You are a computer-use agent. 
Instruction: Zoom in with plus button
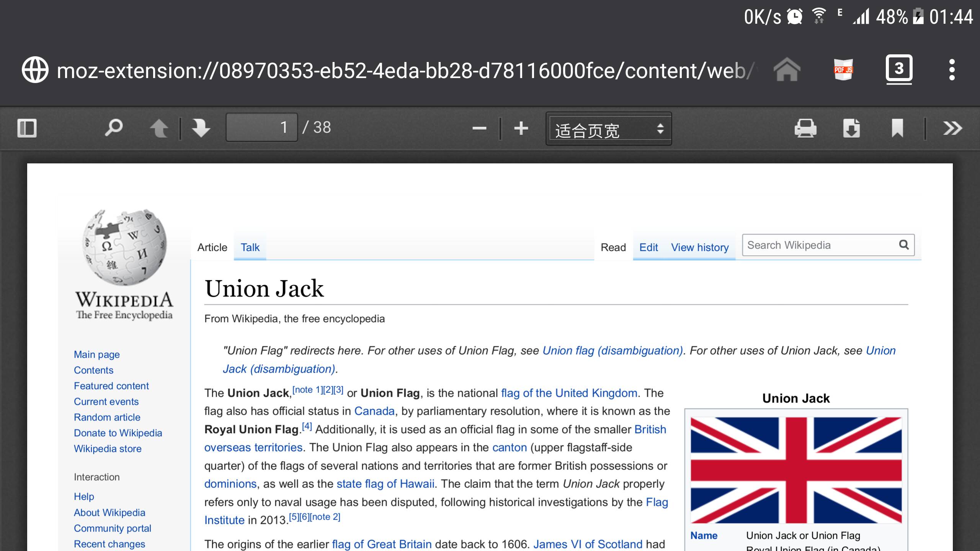tap(521, 128)
